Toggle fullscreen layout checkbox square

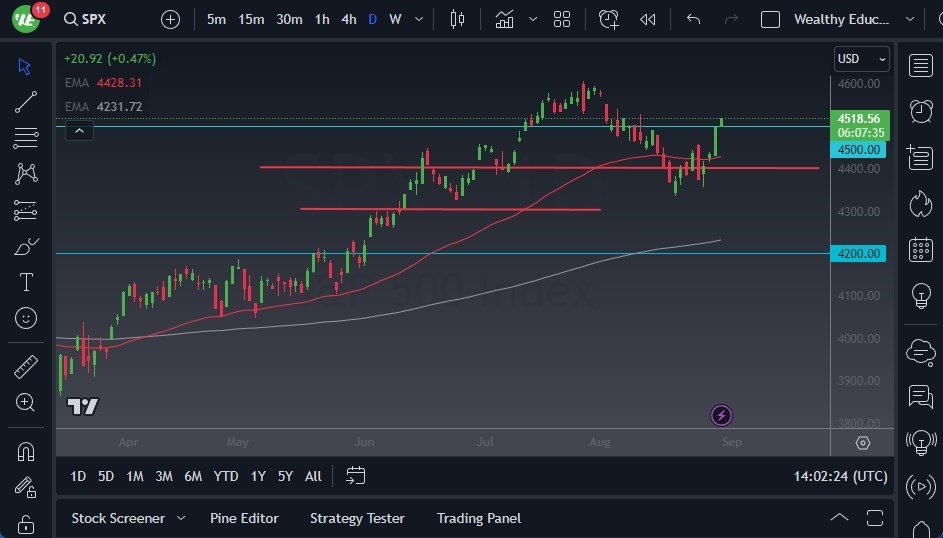(770, 19)
